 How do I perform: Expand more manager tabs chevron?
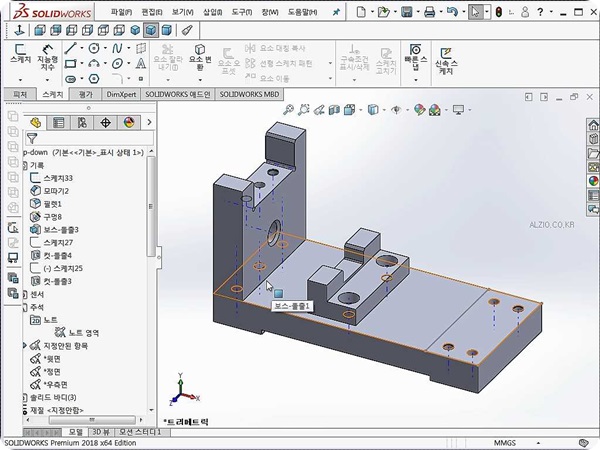(x=149, y=122)
